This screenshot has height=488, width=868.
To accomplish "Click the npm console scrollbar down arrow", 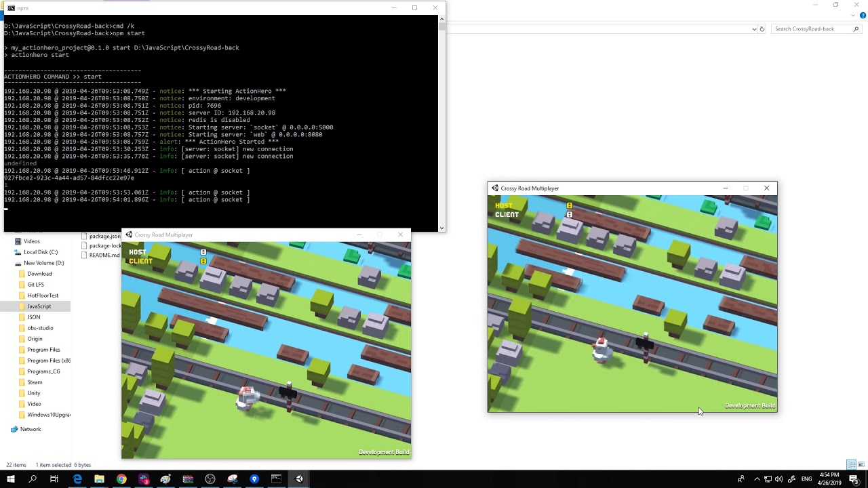I will 442,228.
